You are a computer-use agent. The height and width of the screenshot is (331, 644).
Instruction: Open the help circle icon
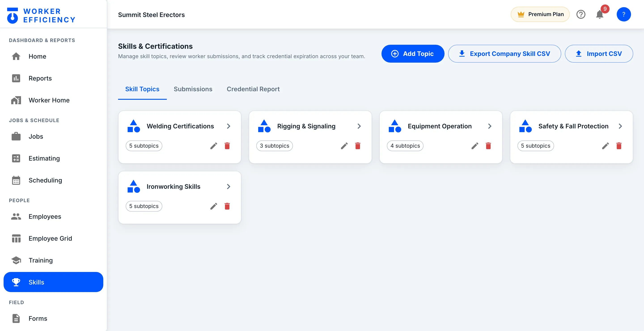pos(581,15)
